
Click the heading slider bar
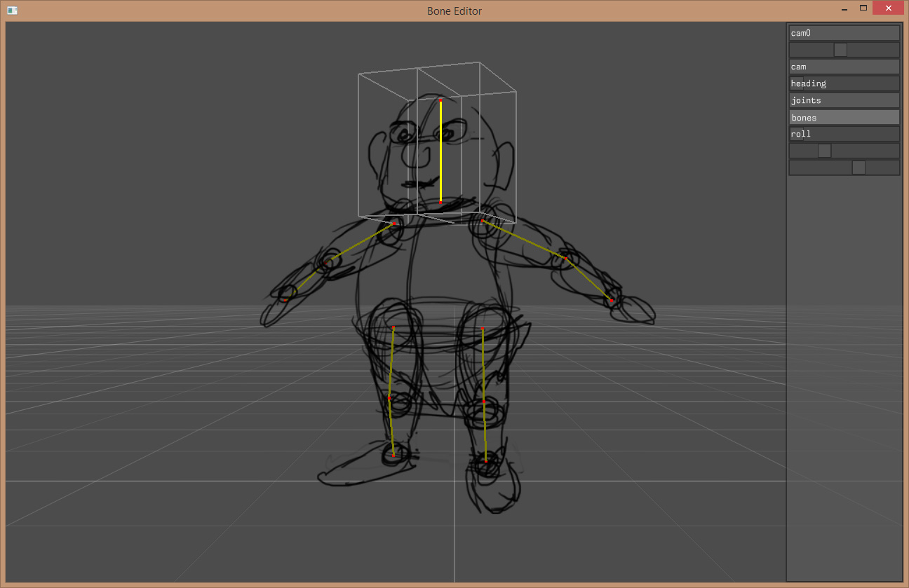point(844,83)
